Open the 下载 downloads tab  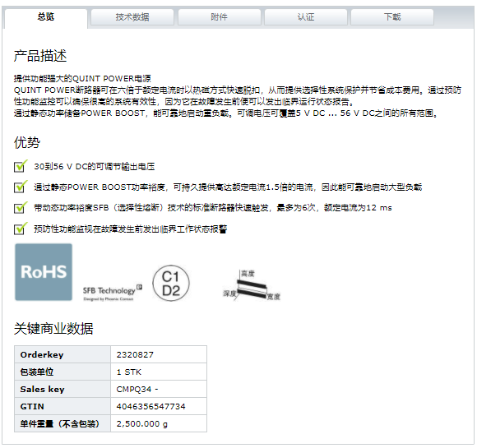[392, 17]
